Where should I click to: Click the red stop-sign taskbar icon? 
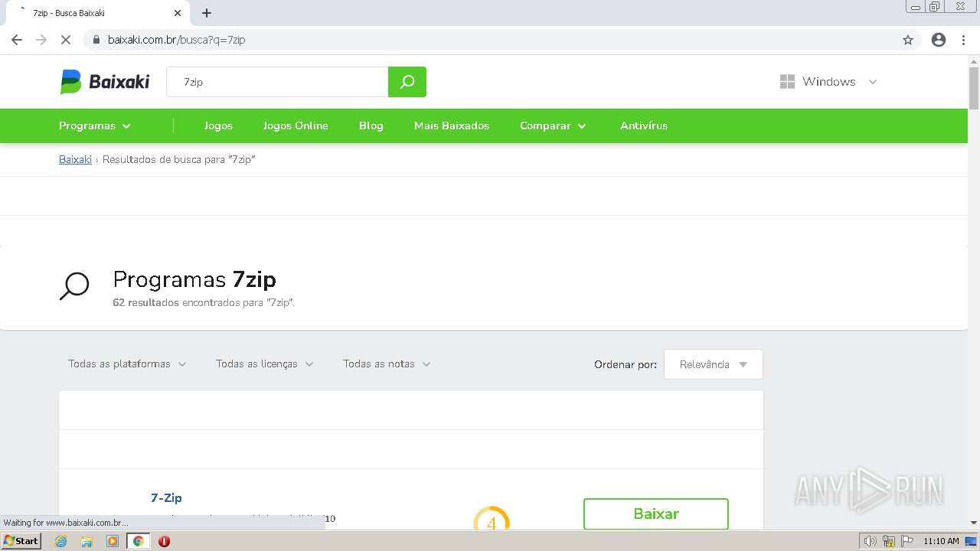[x=164, y=541]
